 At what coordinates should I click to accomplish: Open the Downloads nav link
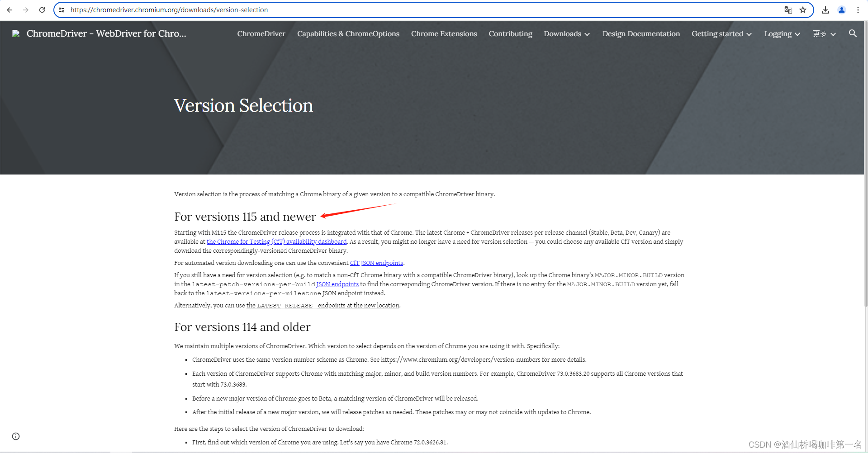point(562,34)
